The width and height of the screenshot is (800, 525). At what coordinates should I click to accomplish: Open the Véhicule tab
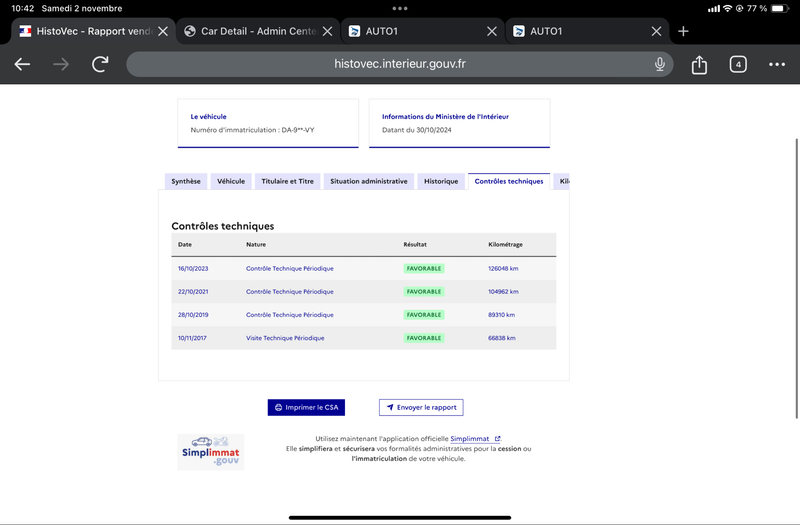pos(231,181)
